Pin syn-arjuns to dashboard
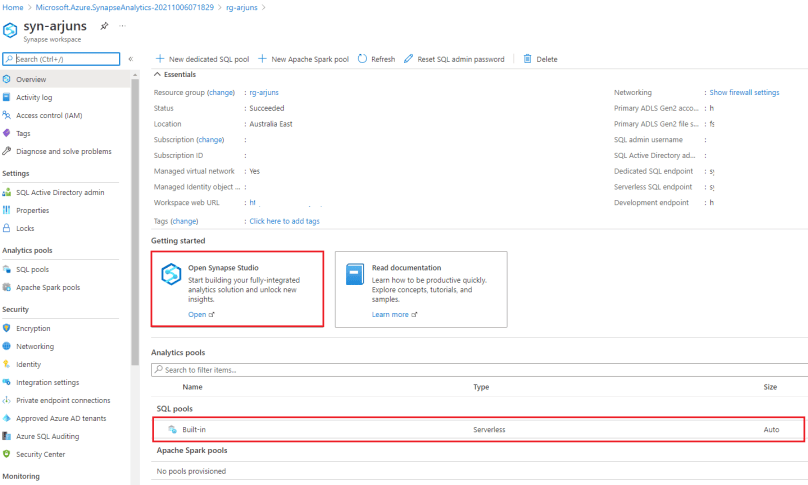The image size is (808, 485). pos(104,26)
